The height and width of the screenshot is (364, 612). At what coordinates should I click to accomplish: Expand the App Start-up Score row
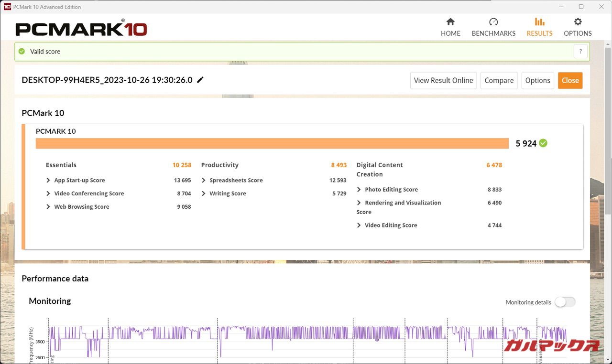pyautogui.click(x=48, y=180)
